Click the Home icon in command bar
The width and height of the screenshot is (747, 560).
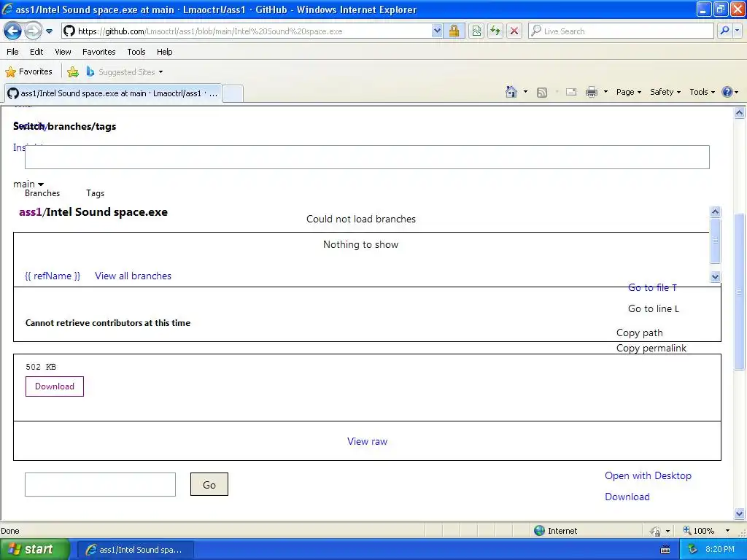511,92
